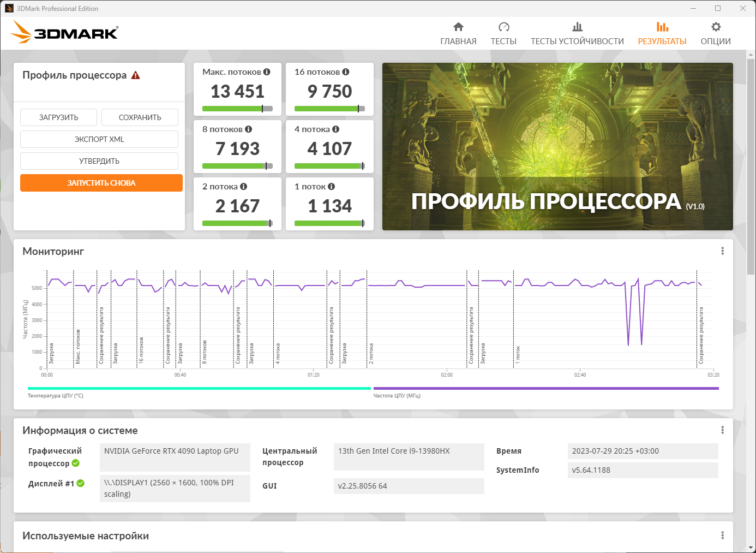This screenshot has width=756, height=553.
Task: Open the Информация о системе three-dot menu
Action: 723,430
